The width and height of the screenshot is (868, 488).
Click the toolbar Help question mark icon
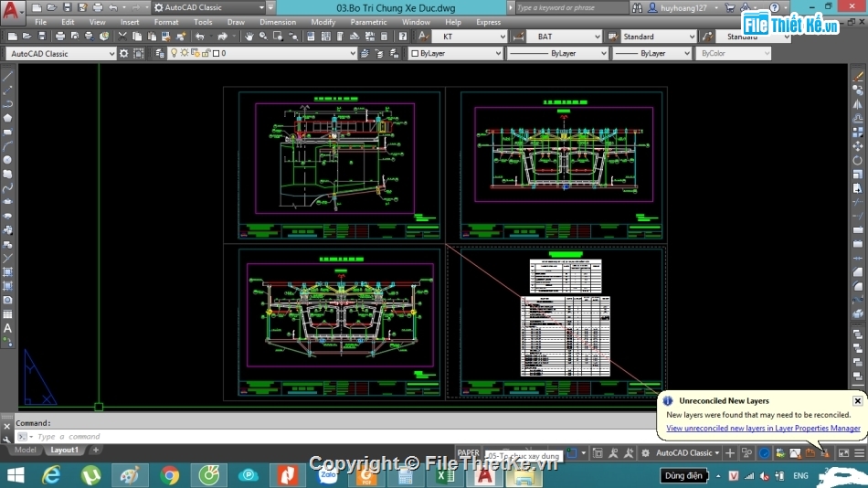pos(402,37)
